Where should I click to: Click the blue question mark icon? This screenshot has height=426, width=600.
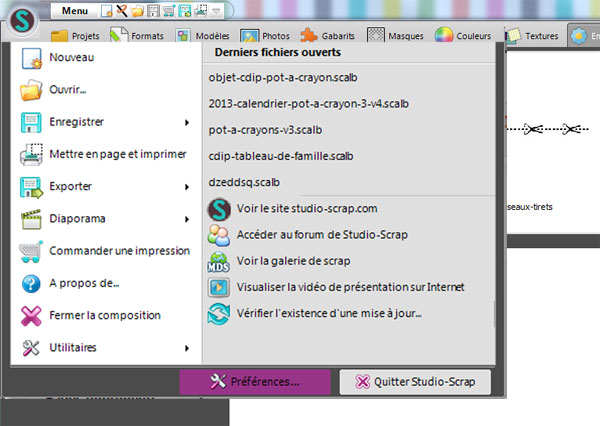click(31, 284)
